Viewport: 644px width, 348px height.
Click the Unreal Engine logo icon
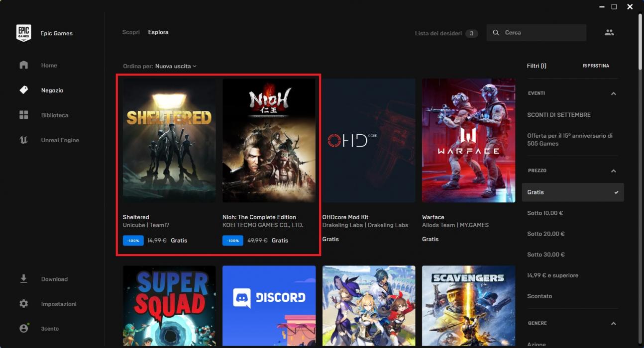point(23,140)
